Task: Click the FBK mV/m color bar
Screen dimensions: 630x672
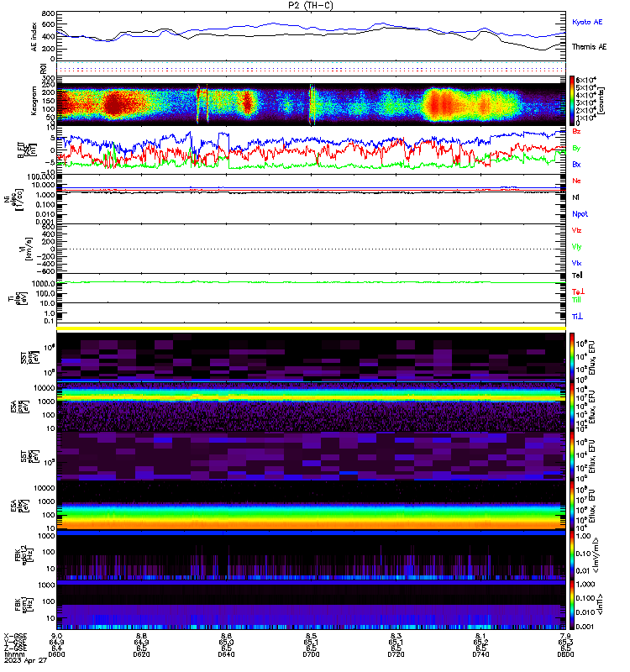Action: tap(572, 555)
